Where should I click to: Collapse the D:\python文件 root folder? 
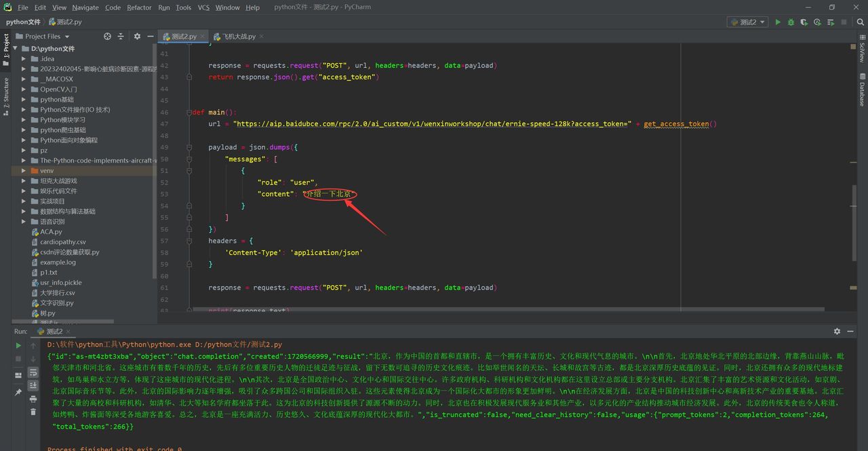click(x=16, y=49)
